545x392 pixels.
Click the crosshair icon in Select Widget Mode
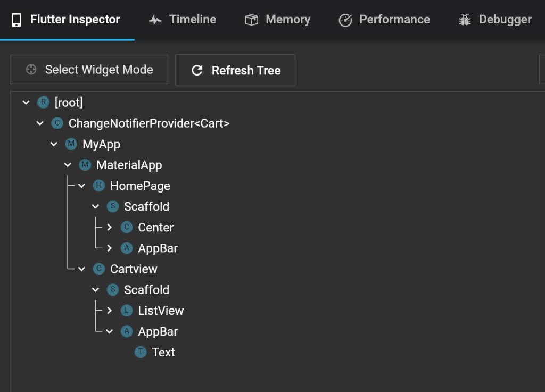click(x=31, y=70)
